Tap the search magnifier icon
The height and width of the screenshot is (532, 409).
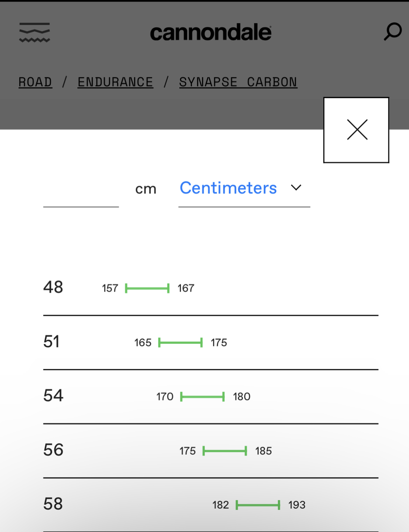coord(392,32)
